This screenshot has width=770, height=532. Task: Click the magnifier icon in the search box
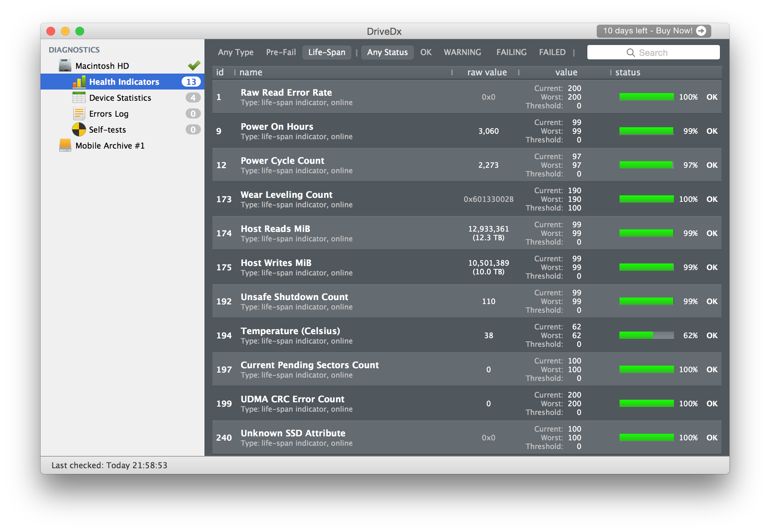click(x=631, y=53)
